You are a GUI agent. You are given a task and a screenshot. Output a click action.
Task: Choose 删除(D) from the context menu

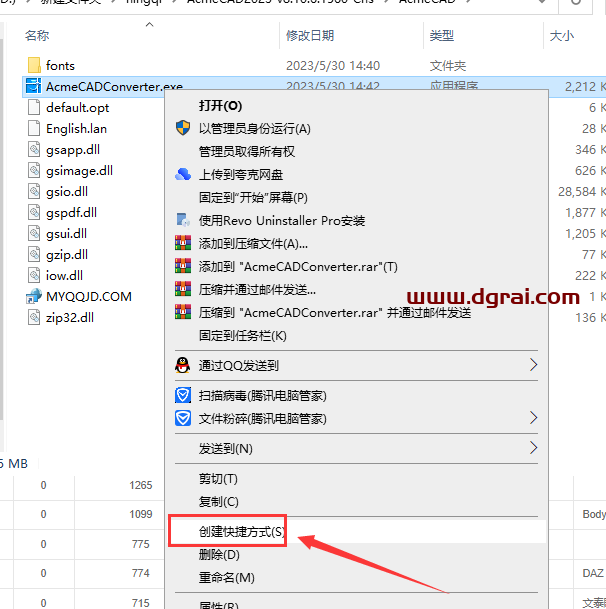[x=219, y=555]
